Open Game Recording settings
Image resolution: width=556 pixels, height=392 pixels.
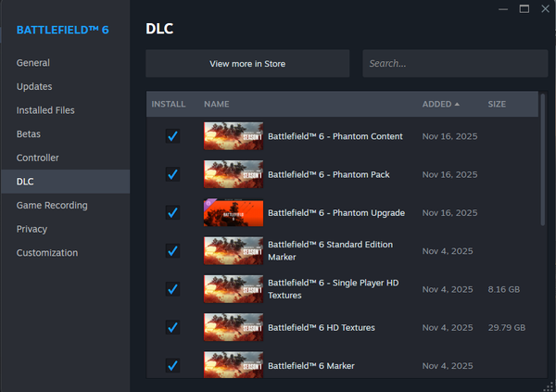point(52,205)
